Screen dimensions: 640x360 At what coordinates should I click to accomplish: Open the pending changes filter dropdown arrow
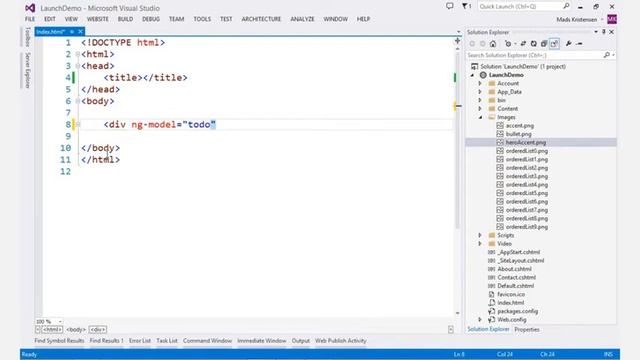click(x=515, y=44)
